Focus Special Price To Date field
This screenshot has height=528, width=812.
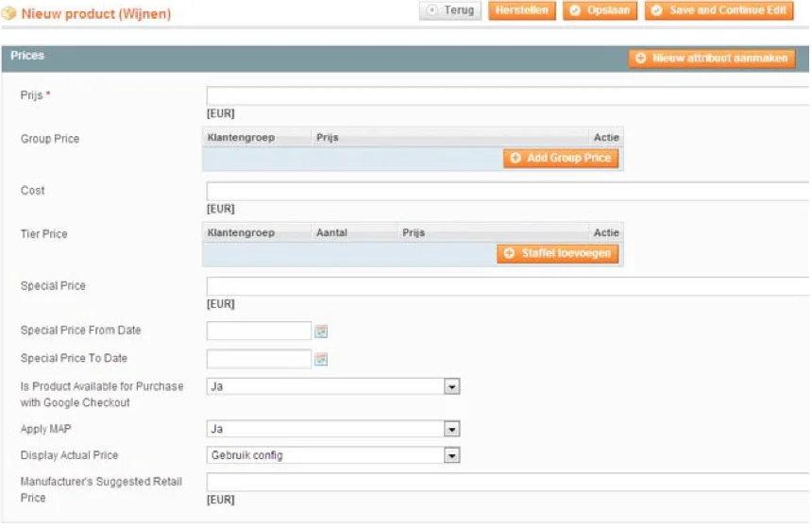click(259, 359)
